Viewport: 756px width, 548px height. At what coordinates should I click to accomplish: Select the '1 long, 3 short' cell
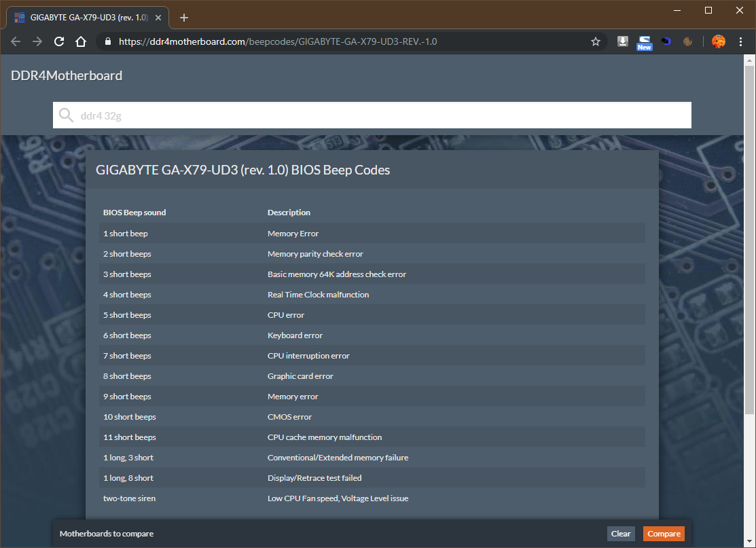click(128, 458)
